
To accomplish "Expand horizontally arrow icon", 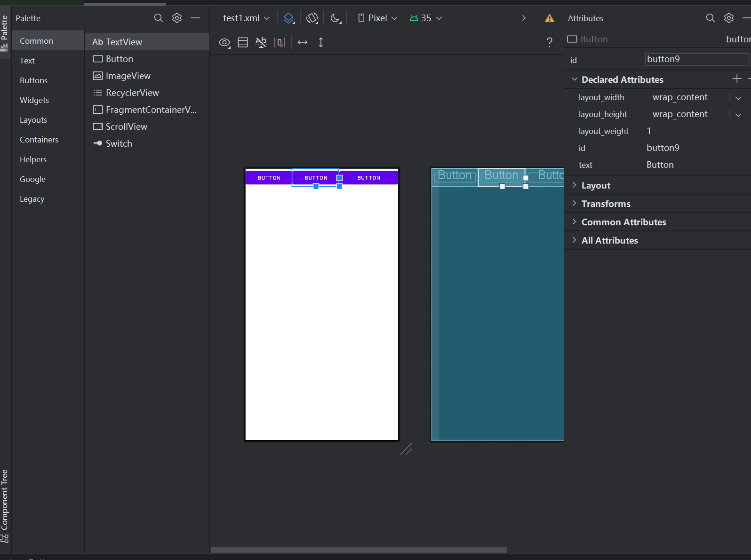I will tap(303, 42).
